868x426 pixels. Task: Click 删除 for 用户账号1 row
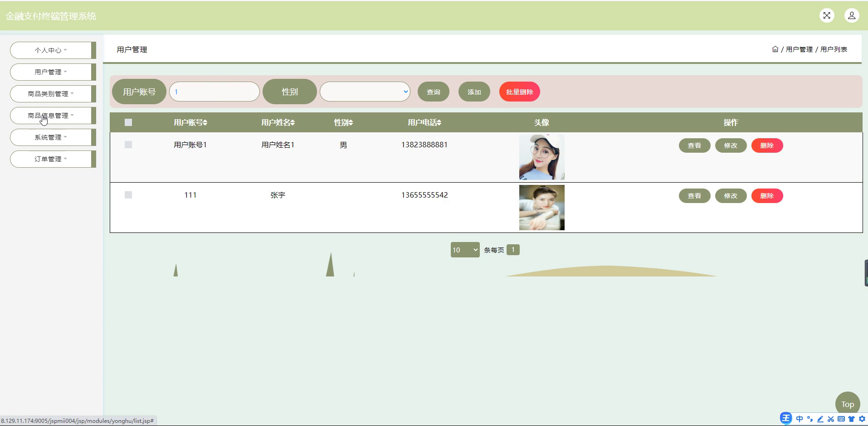tap(767, 145)
